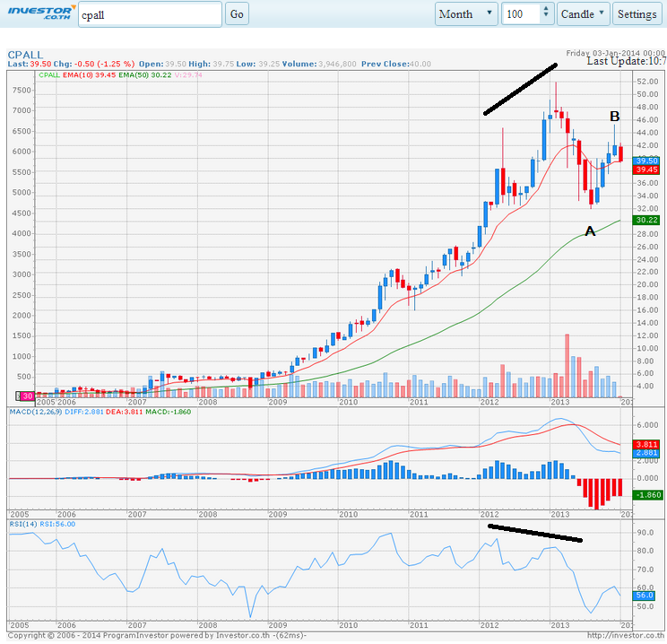
Task: Click the Last: 39.50 price value
Action: 30,64
